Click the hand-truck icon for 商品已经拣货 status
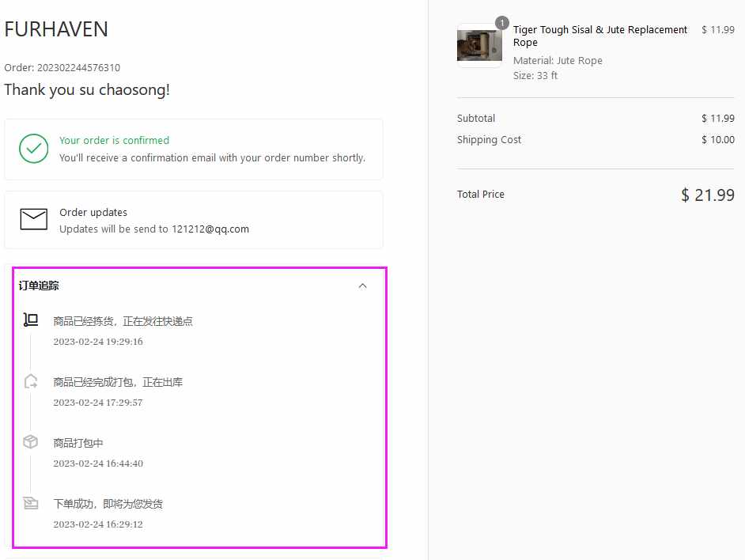 pyautogui.click(x=31, y=320)
